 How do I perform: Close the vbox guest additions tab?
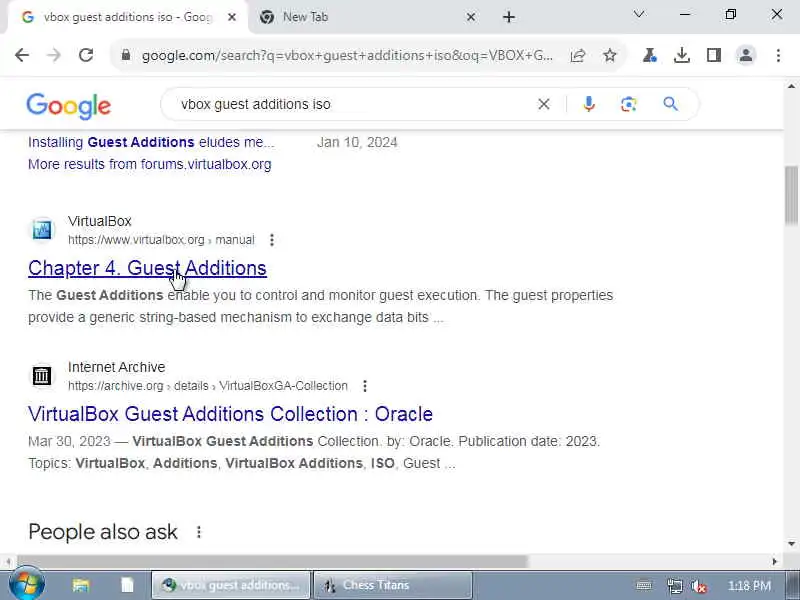click(x=232, y=17)
